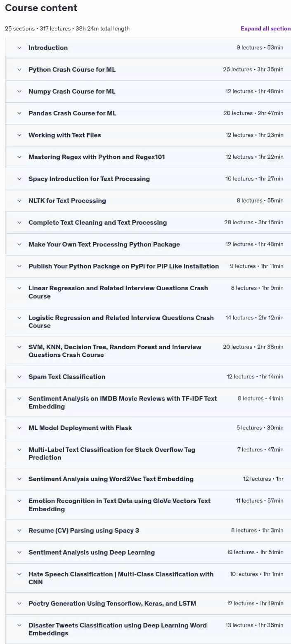
Task: Click chevron beside Working with Text Files
Action: click(x=19, y=135)
